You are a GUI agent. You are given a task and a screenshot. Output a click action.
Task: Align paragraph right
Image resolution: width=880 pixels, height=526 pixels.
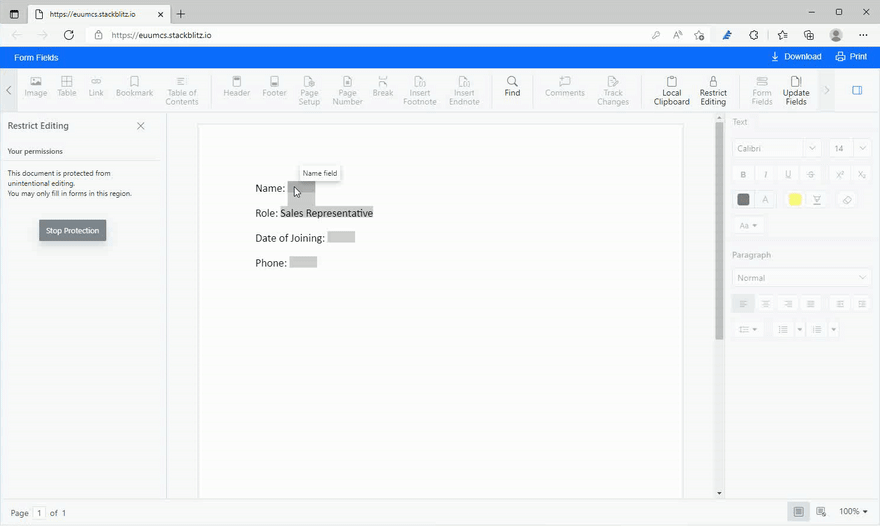(x=788, y=304)
